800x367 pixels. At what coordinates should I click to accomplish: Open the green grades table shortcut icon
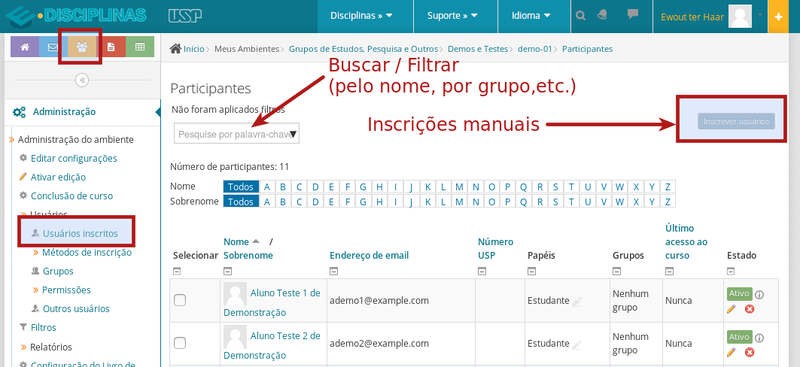140,47
